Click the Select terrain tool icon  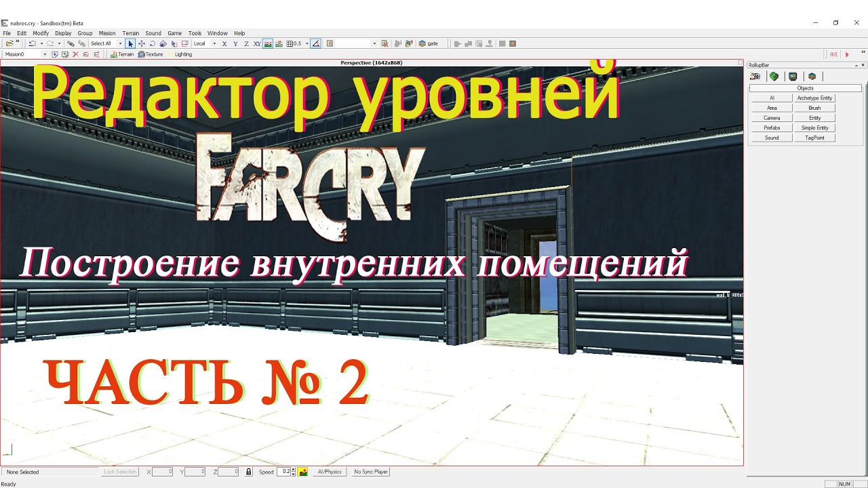pyautogui.click(x=174, y=43)
